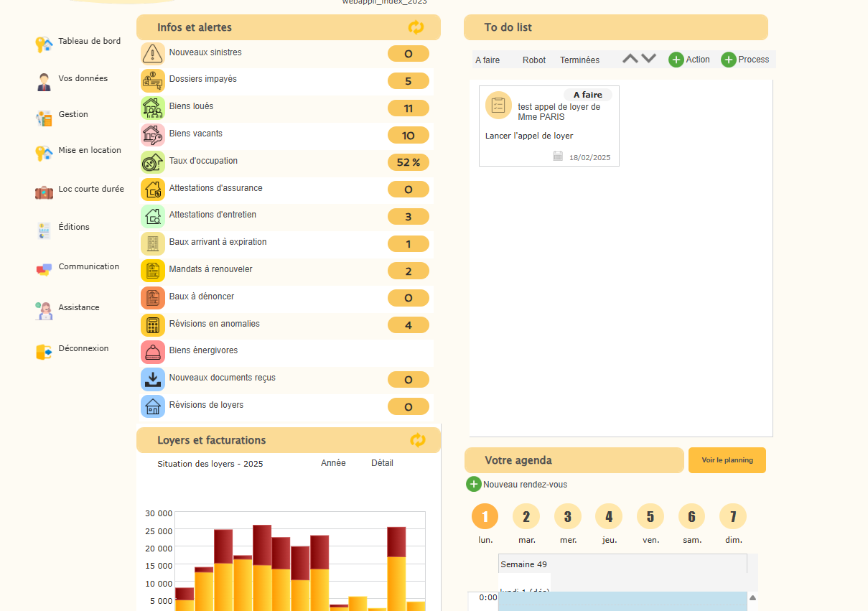
Task: Open the Biens loués count badge 11
Action: point(408,108)
